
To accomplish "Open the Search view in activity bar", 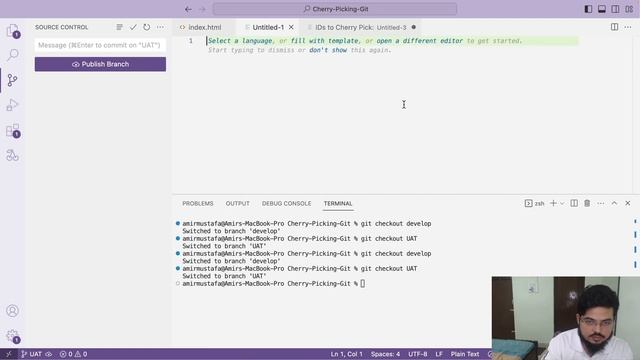I will 13,55.
